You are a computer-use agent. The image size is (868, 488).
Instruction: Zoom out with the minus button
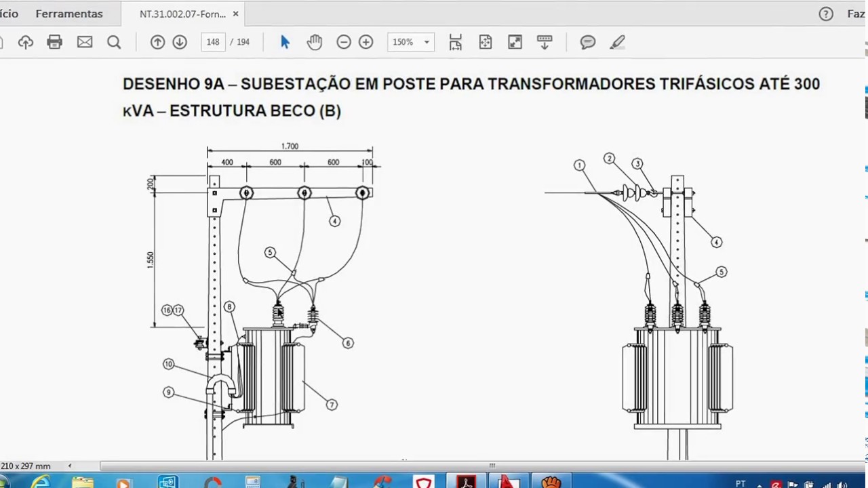click(344, 42)
